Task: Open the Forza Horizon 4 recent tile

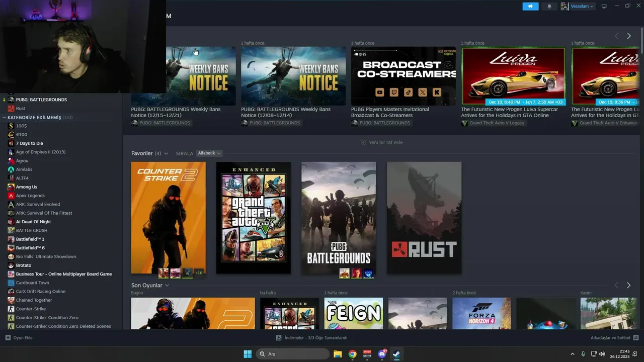Action: pyautogui.click(x=481, y=313)
